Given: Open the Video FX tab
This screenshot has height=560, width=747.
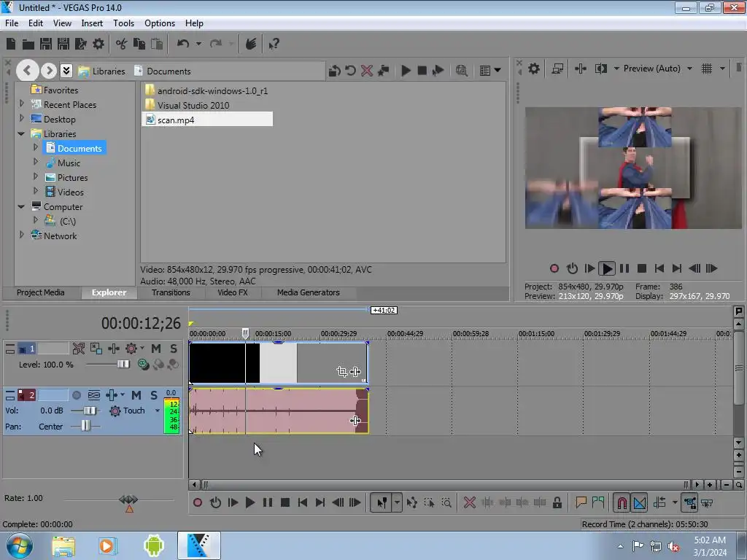Looking at the screenshot, I should pos(233,292).
